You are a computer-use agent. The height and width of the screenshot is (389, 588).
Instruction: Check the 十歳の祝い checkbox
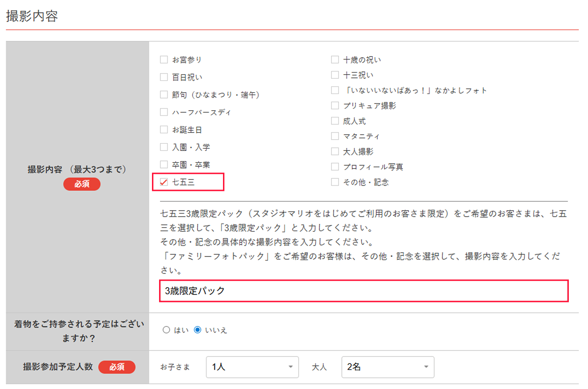[334, 59]
